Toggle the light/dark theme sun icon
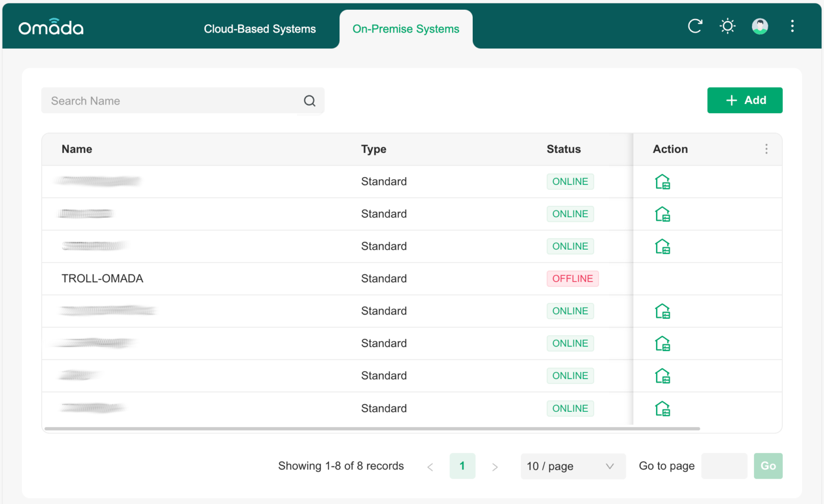 (727, 26)
